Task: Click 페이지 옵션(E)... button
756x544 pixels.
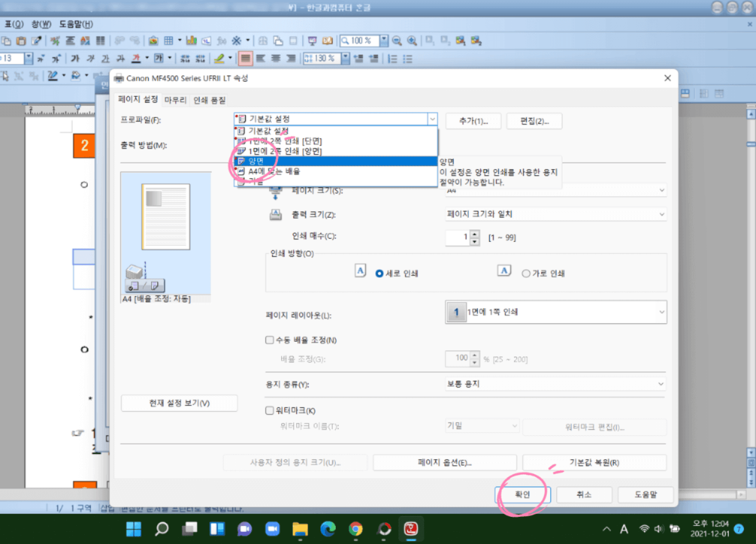Action: coord(445,462)
